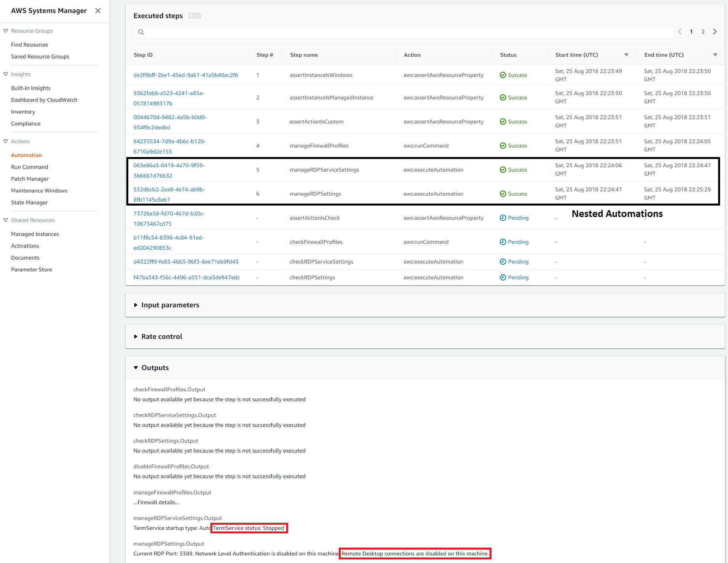Image resolution: width=728 pixels, height=563 pixels.
Task: Expand the Rate control panel
Action: (x=136, y=337)
